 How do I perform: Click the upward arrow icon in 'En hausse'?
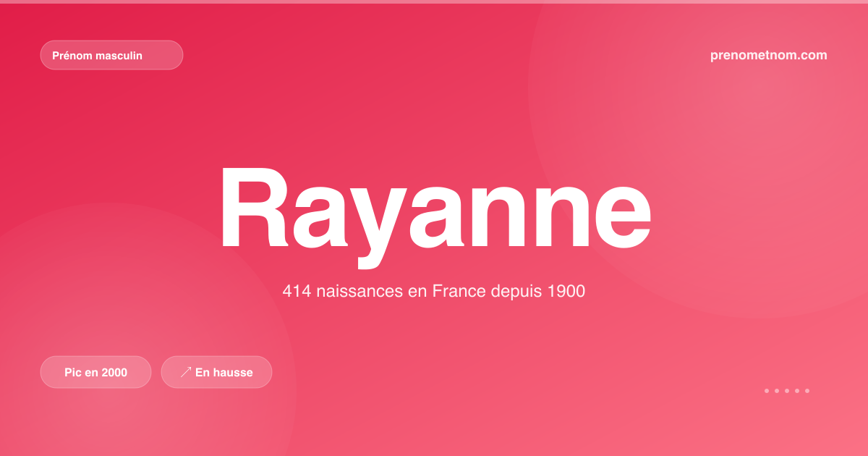tap(186, 372)
